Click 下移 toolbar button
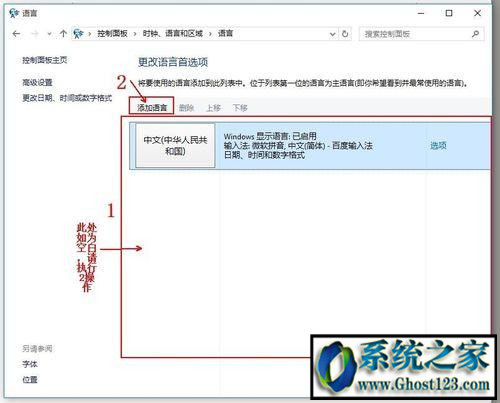This screenshot has height=403, width=500. (x=240, y=108)
